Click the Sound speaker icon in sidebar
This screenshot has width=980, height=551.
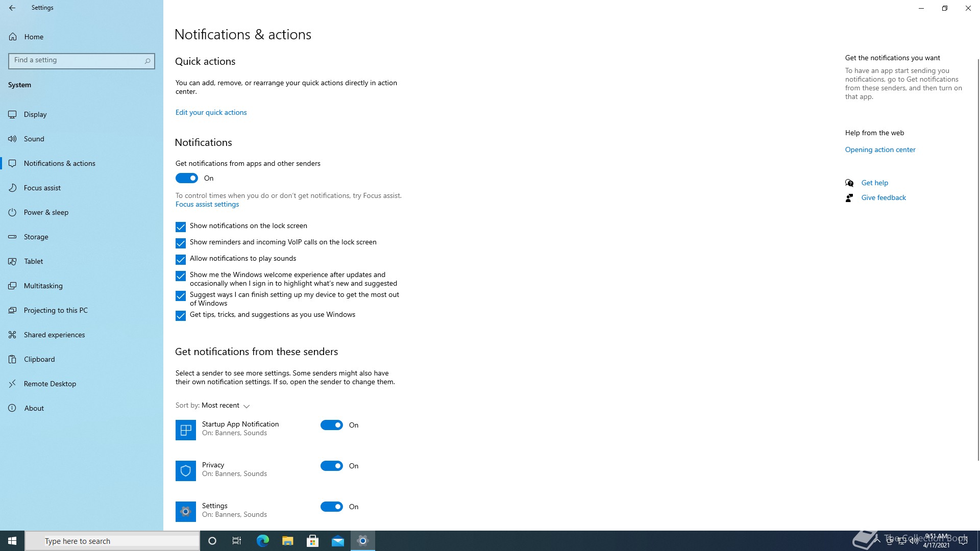13,139
